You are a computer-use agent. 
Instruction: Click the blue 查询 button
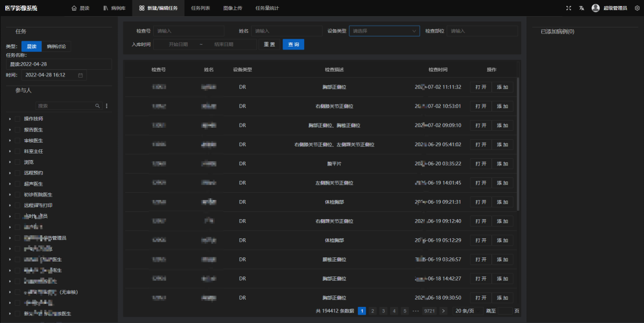pyautogui.click(x=293, y=44)
